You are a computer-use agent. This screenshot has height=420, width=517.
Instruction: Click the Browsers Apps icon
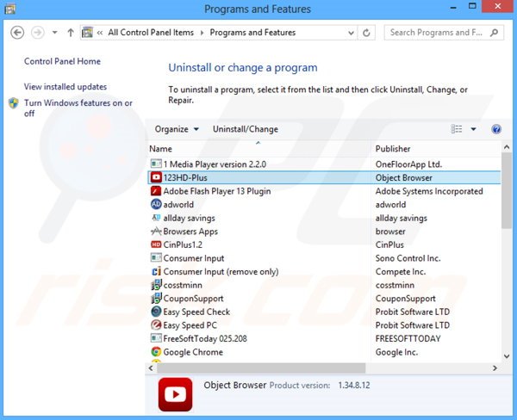(x=156, y=232)
